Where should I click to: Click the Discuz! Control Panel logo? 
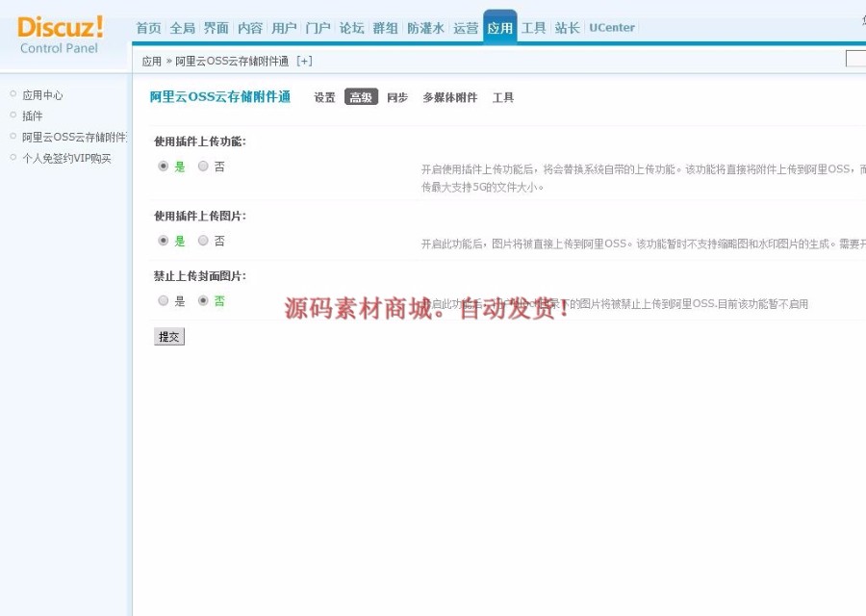(60, 35)
